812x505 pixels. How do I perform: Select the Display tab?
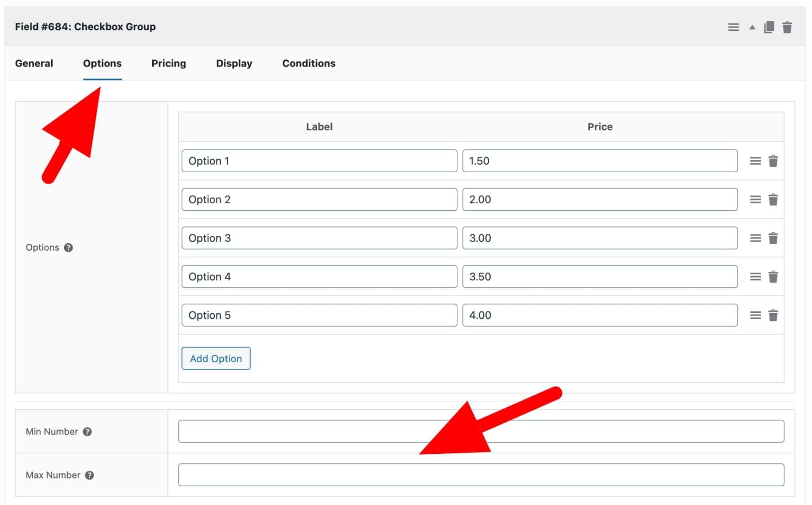click(x=234, y=63)
